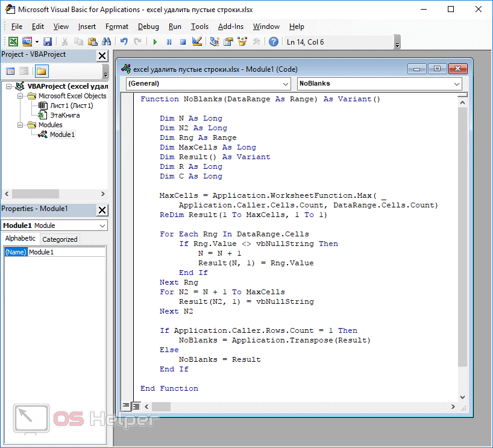Screen dimensions: 493x448
Task: Open Visual Basic Help question mark icon
Action: (x=274, y=42)
